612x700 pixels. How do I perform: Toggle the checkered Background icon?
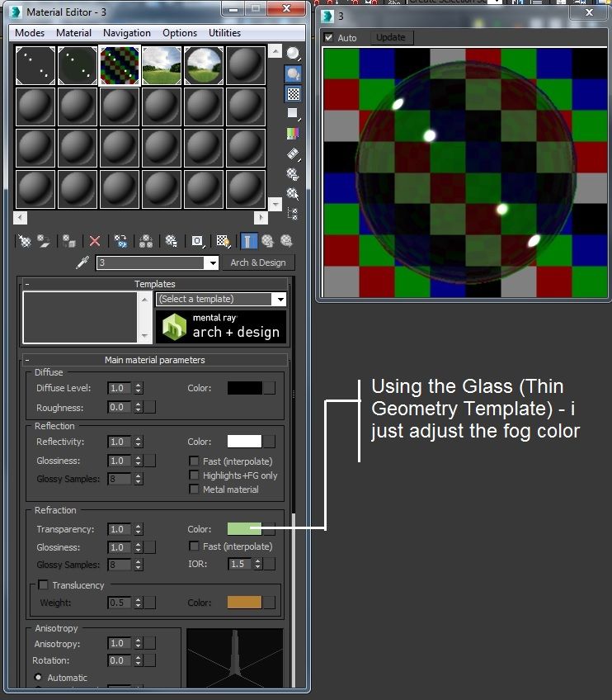pyautogui.click(x=293, y=94)
